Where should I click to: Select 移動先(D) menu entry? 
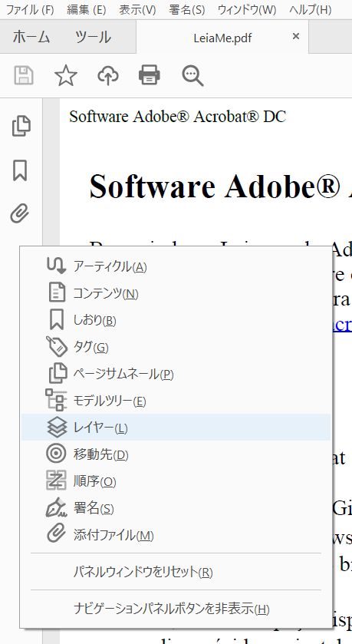tap(176, 454)
